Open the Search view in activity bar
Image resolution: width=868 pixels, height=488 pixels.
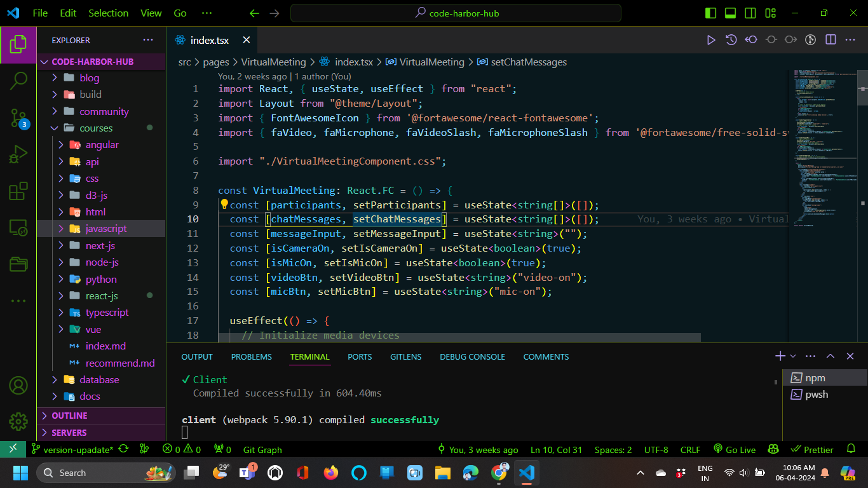[x=18, y=81]
